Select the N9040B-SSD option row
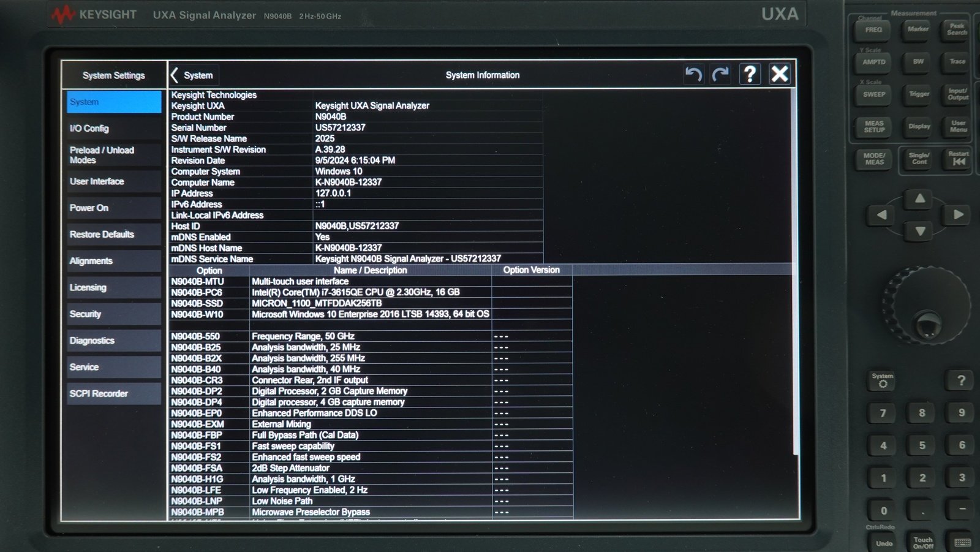This screenshot has width=980, height=552. 371,303
